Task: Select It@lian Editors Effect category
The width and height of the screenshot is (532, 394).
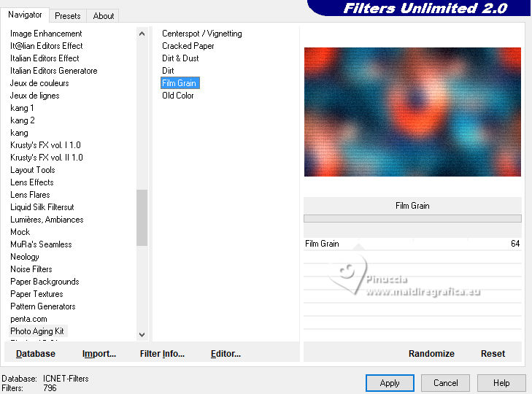Action: [47, 46]
